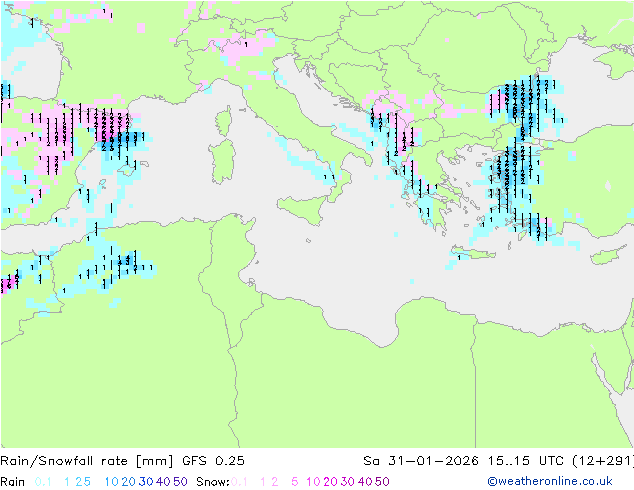Select the Rain 30 legend color value
634x490 pixels.
146,482
